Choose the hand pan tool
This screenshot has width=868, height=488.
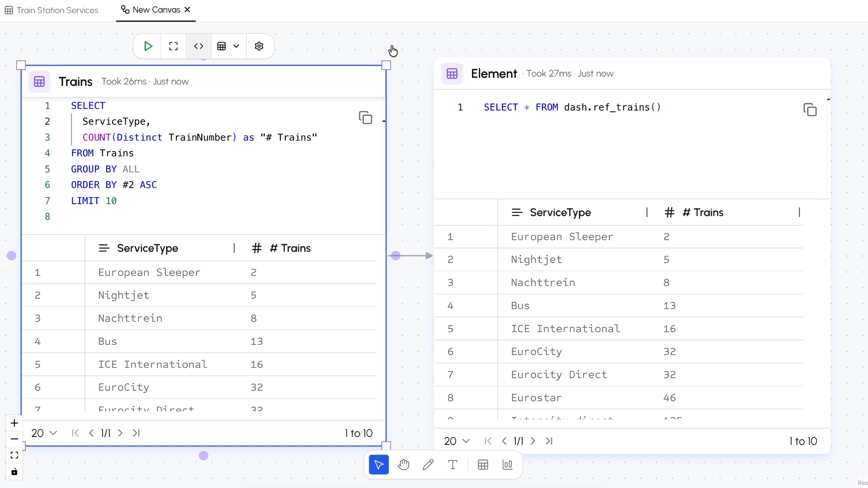point(404,465)
